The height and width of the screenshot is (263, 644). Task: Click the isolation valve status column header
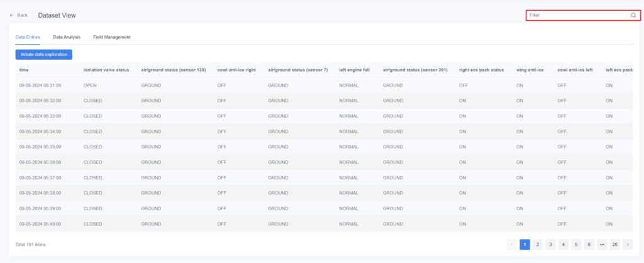106,70
